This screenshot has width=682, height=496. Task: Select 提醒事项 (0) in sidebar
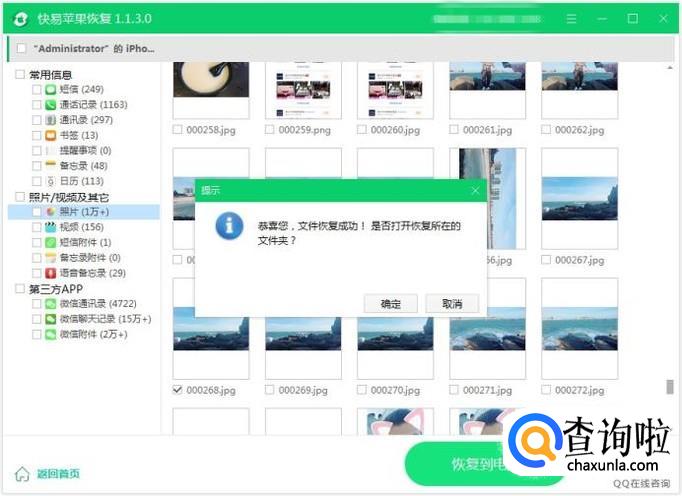tap(85, 151)
